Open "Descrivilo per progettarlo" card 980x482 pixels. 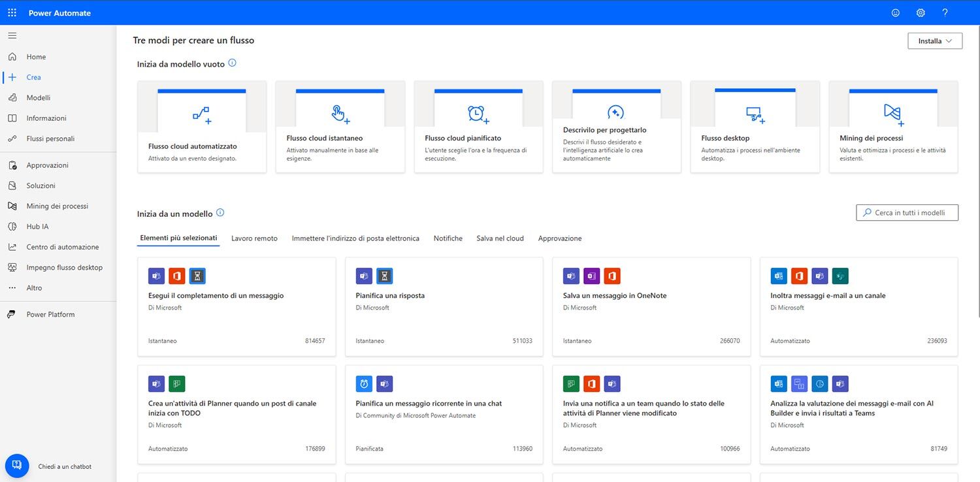point(616,127)
